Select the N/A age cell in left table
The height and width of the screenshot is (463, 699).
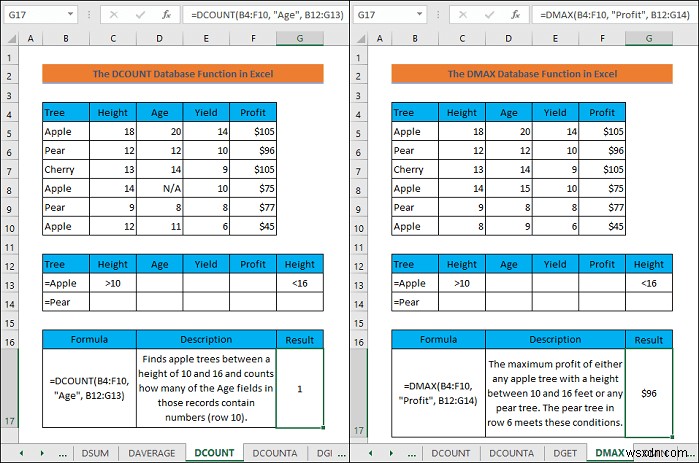coord(160,188)
